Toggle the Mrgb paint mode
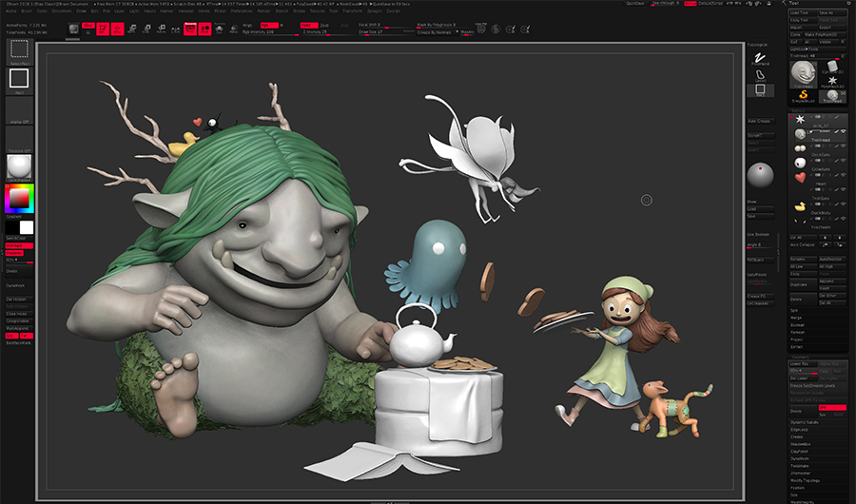 (246, 25)
